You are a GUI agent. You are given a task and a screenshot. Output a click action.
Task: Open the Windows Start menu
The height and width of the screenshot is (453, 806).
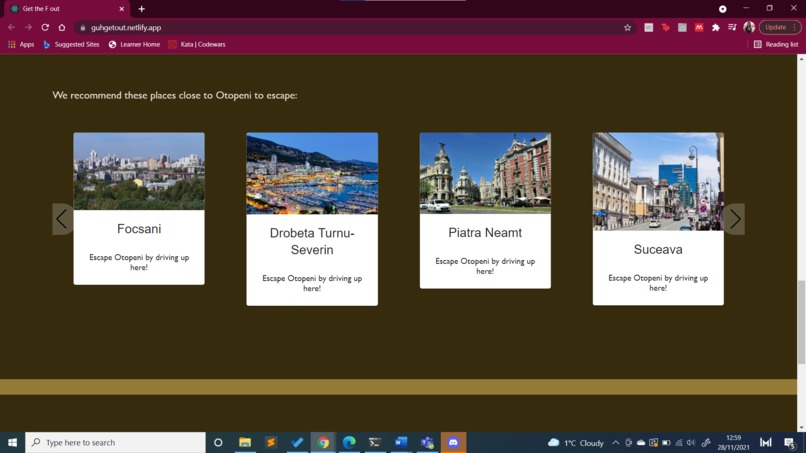(12, 442)
